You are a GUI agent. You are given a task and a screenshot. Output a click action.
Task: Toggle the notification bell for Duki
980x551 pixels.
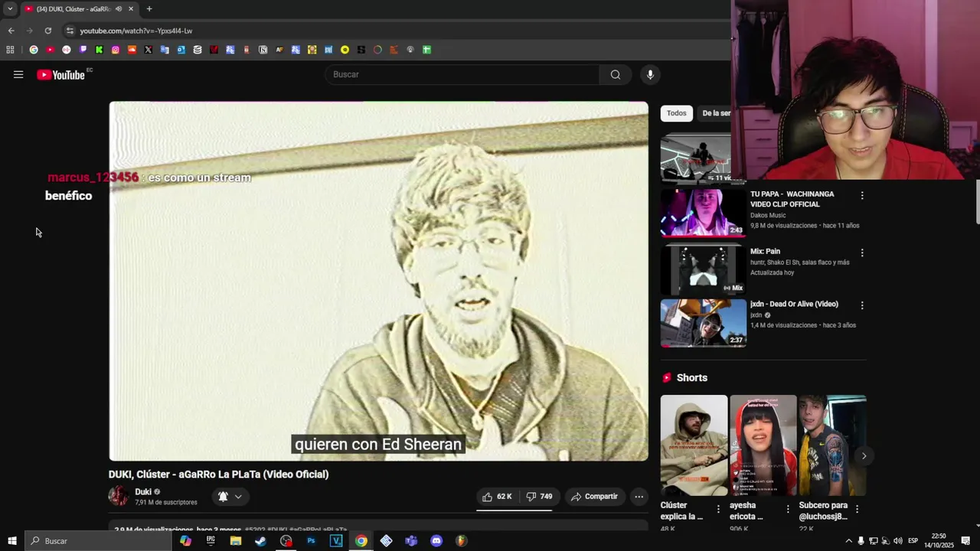(223, 497)
